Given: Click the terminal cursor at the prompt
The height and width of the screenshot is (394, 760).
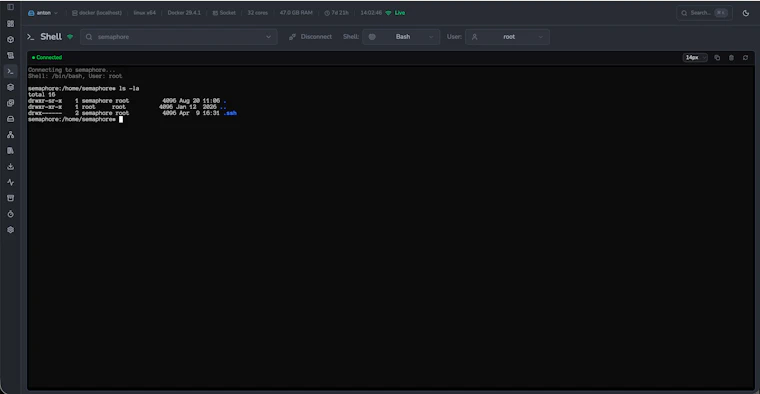Looking at the screenshot, I should 121,120.
